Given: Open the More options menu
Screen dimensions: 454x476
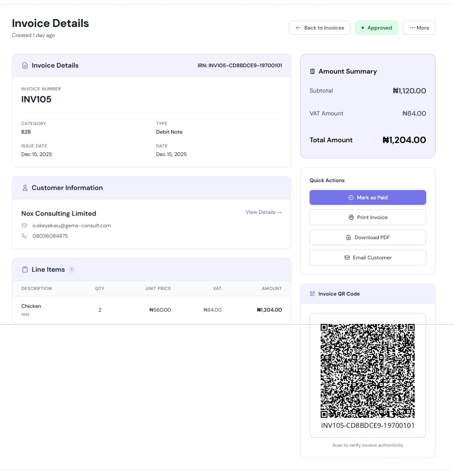Looking at the screenshot, I should point(419,27).
